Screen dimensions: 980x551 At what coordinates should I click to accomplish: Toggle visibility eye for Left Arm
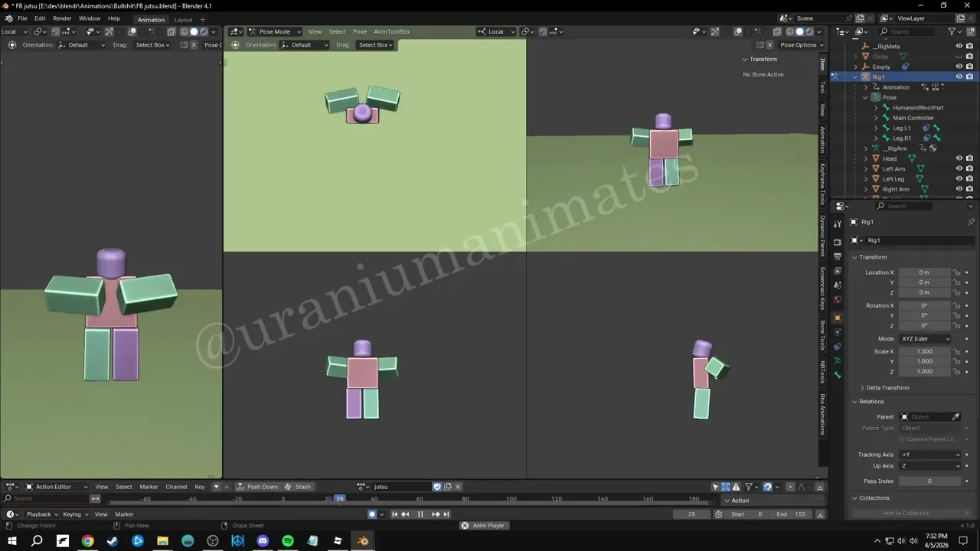(959, 168)
